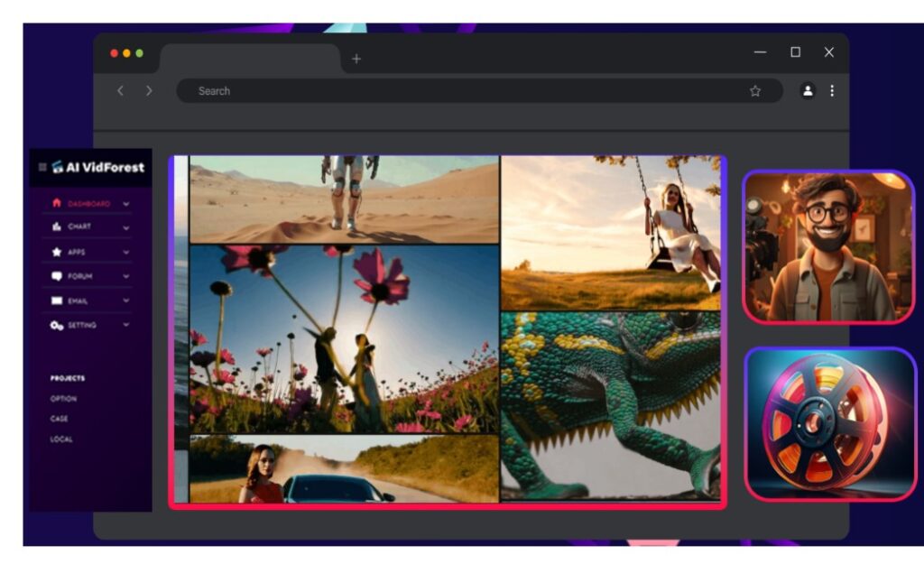This screenshot has height=564, width=924.
Task: Click the Dashboard home icon in sidebar
Action: 57,203
